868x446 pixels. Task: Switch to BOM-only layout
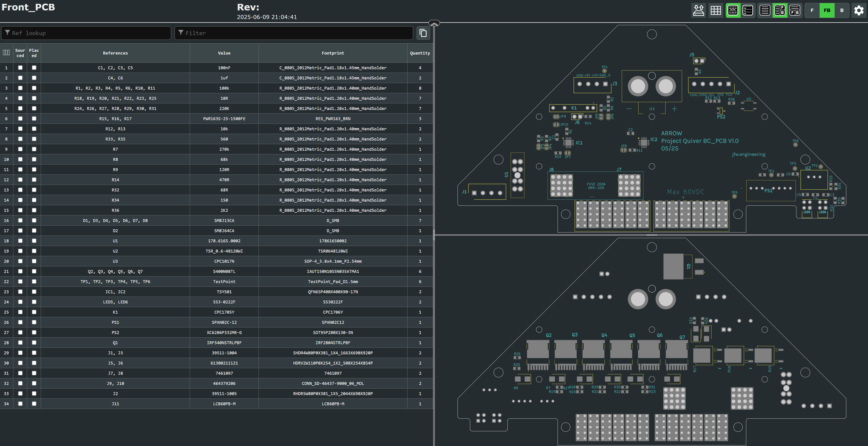pos(765,10)
